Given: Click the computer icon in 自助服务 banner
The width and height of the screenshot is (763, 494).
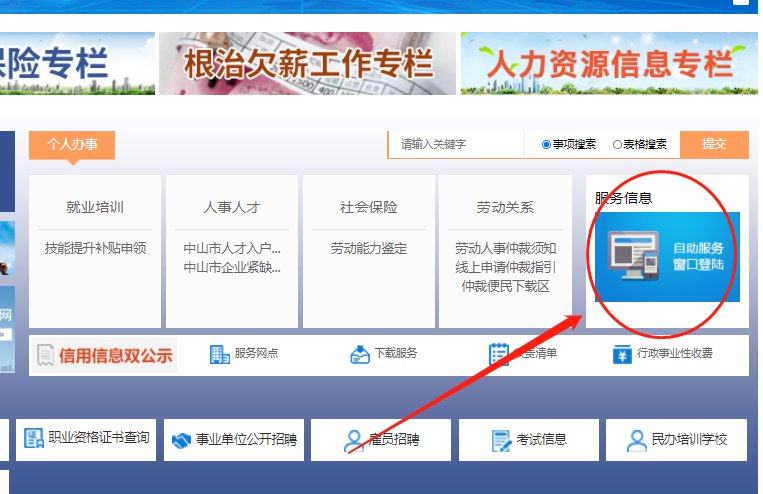Looking at the screenshot, I should click(x=634, y=256).
